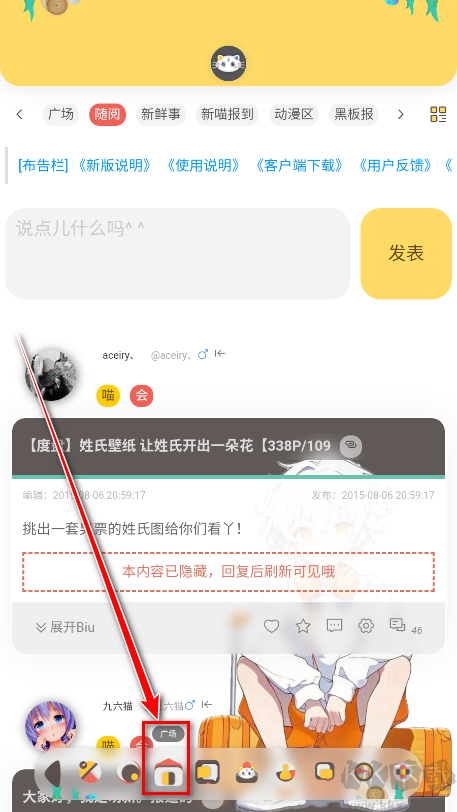This screenshot has height=812, width=457.
Task: Open the 《客户端下载》 link
Action: click(299, 166)
